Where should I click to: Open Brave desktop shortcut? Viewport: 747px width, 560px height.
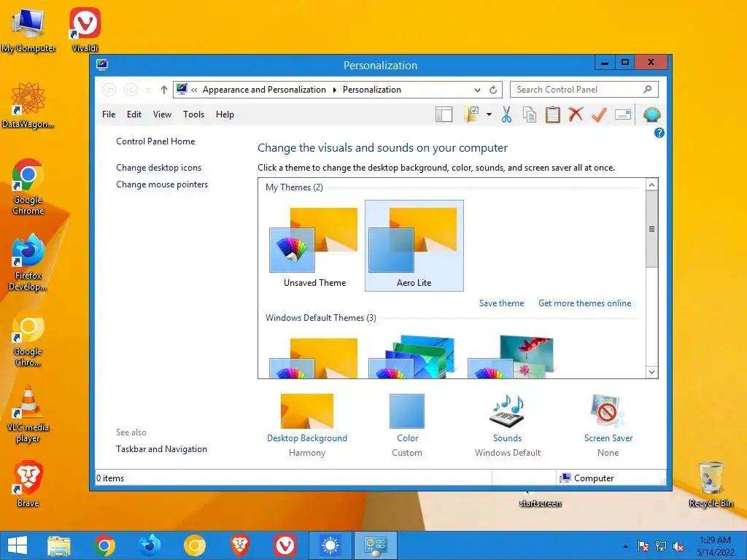28,484
